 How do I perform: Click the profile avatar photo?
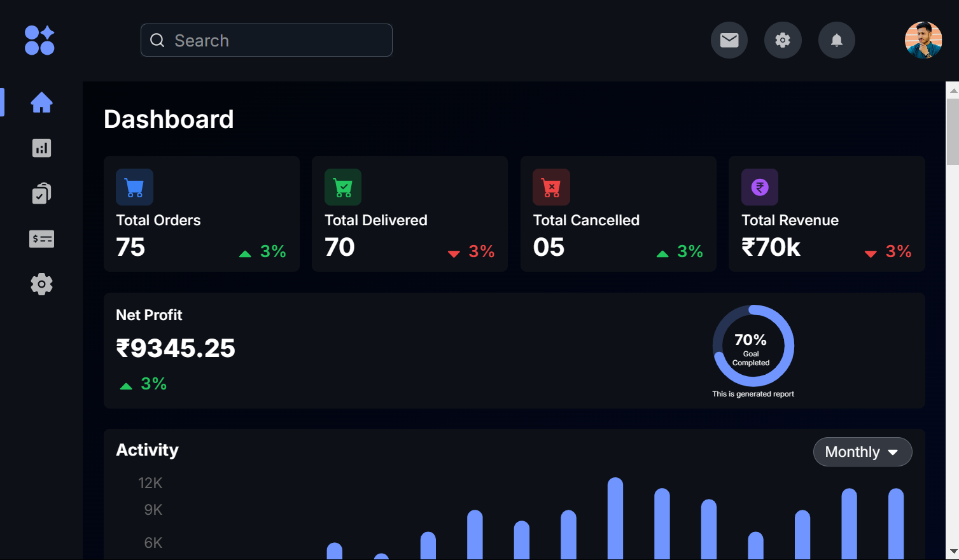click(x=923, y=40)
